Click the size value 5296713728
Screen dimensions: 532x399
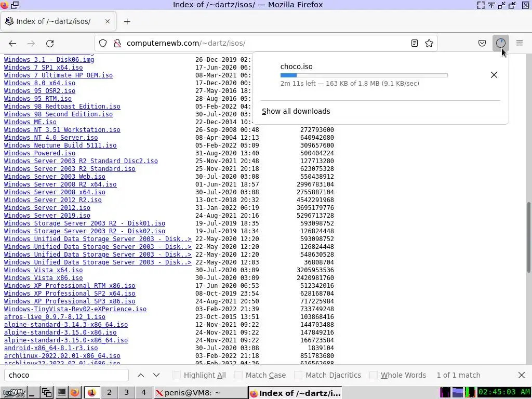pos(315,216)
